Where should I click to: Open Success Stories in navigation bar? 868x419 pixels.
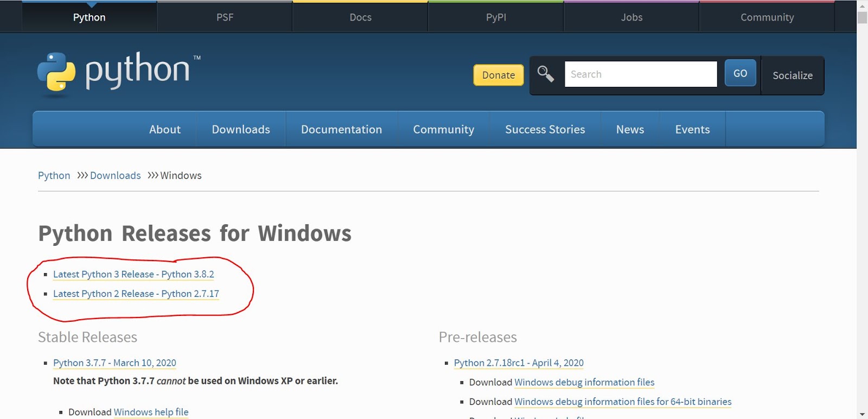(x=545, y=129)
